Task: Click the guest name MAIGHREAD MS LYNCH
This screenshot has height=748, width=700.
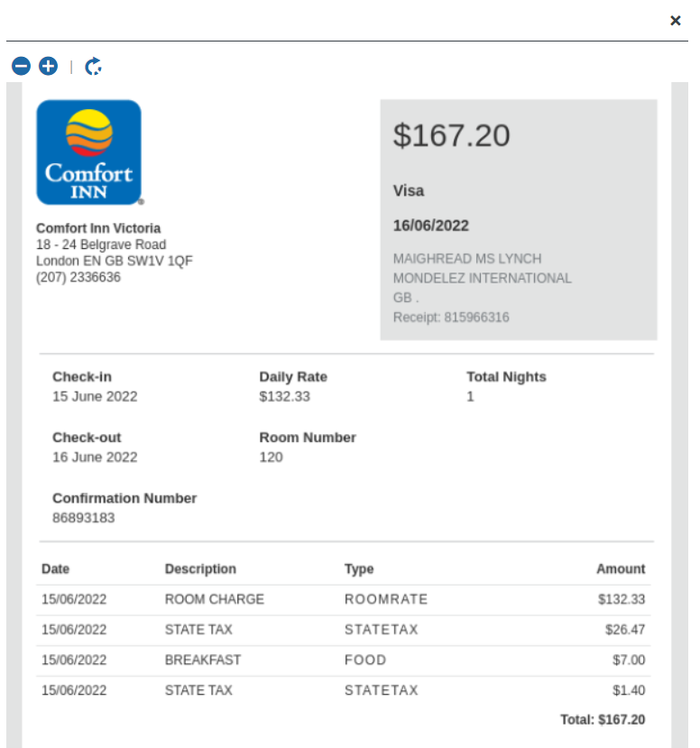Action: (467, 259)
